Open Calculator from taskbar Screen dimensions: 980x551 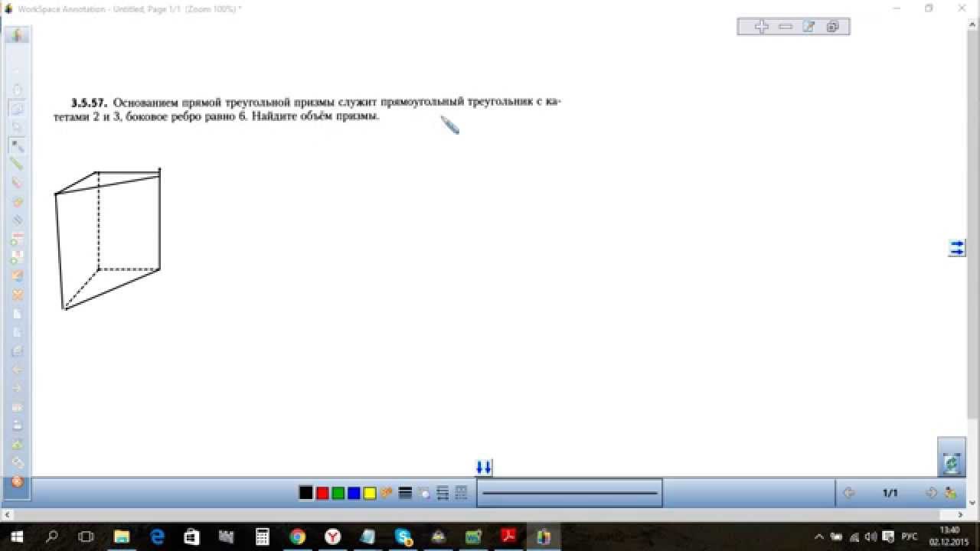click(x=263, y=536)
